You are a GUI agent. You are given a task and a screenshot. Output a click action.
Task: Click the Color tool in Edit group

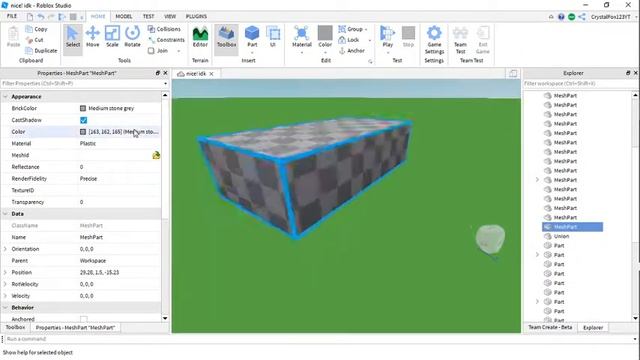click(325, 38)
